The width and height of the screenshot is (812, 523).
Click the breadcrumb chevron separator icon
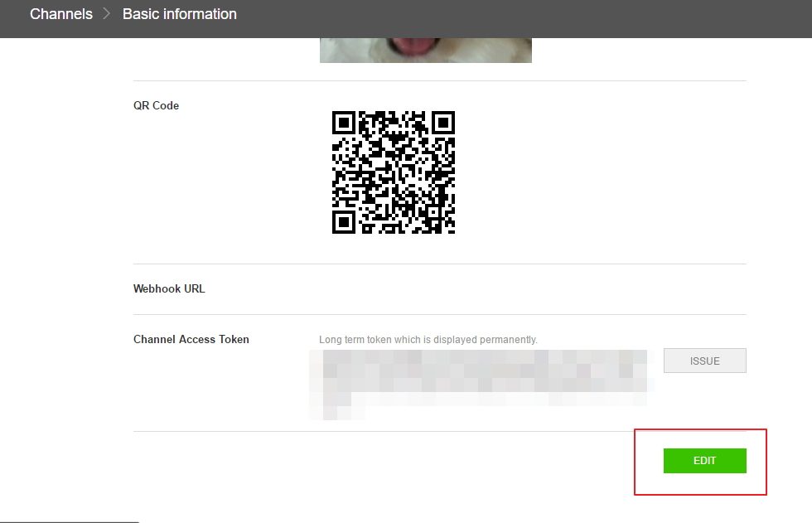[x=107, y=14]
